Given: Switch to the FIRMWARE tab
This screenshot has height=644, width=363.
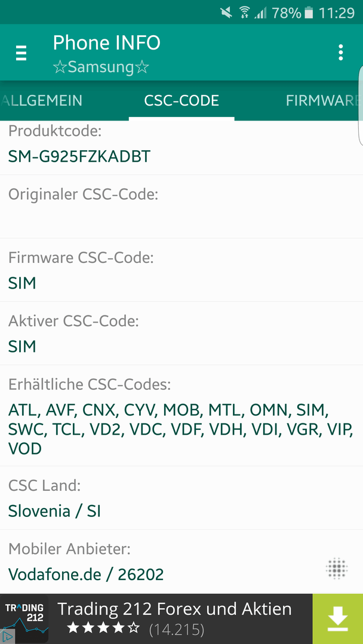Looking at the screenshot, I should pos(320,100).
